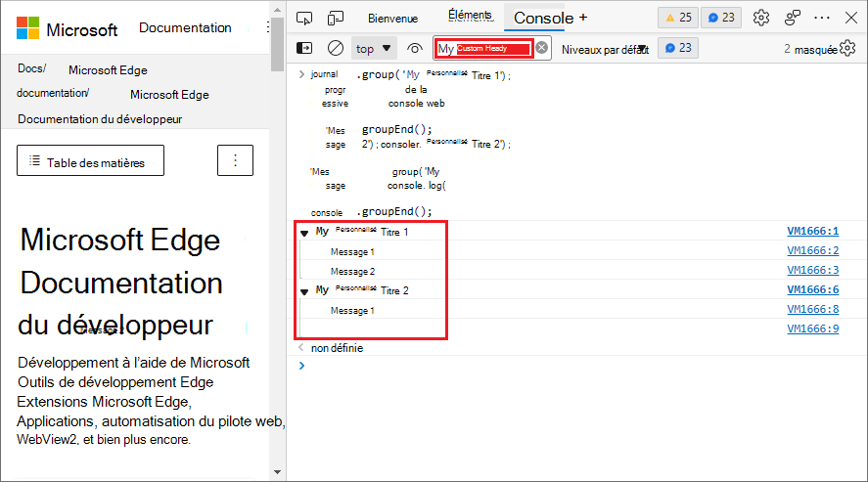Collapse the Titre 2 group triangle

pyautogui.click(x=304, y=292)
